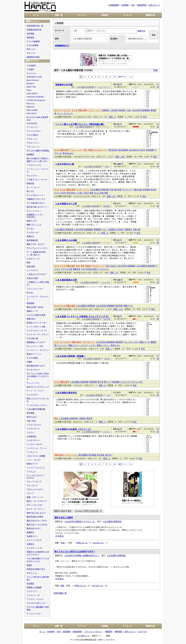Open 詳 details for とある海軍の火山活動

158,242
